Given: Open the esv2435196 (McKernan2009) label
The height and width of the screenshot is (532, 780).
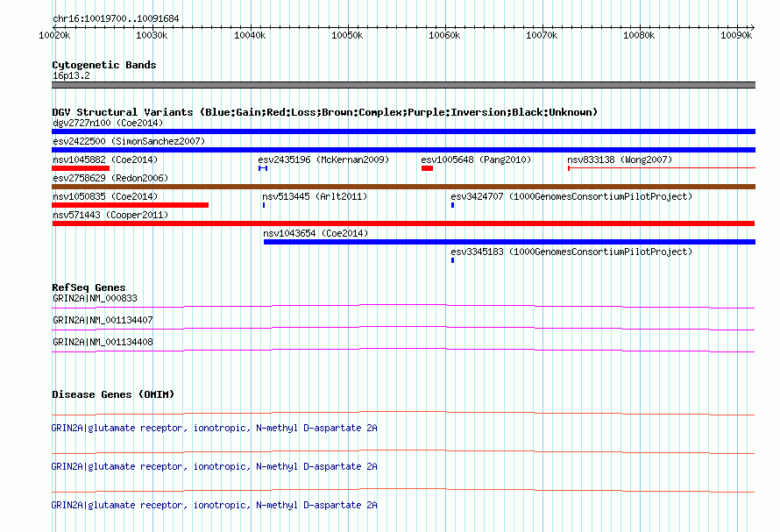Looking at the screenshot, I should coord(323,160).
